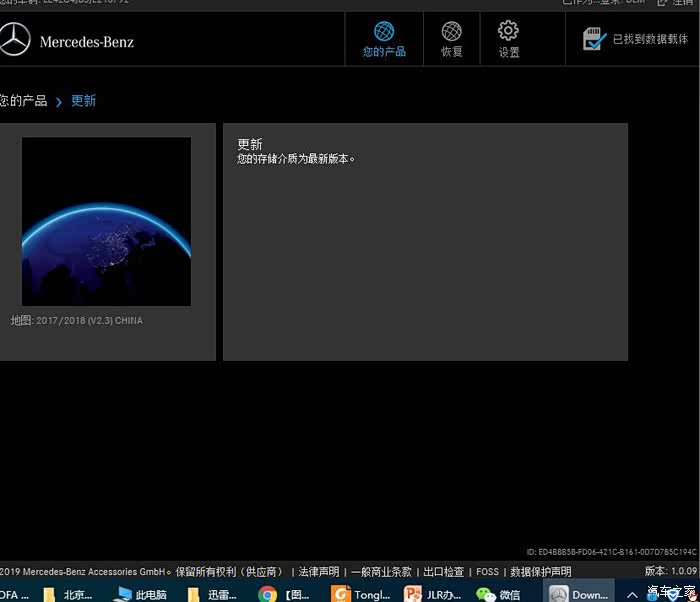The height and width of the screenshot is (602, 700).
Task: Open the 设置 gear settings
Action: (x=508, y=39)
